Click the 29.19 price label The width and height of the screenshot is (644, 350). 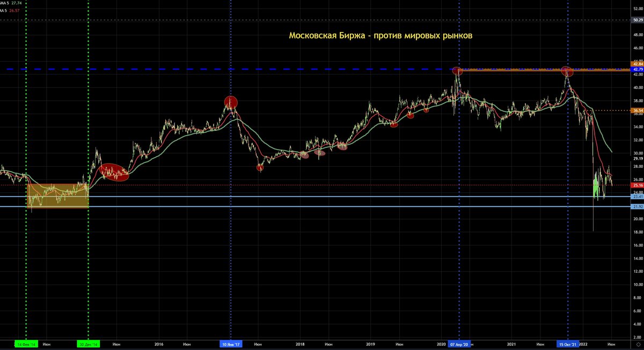(x=638, y=159)
